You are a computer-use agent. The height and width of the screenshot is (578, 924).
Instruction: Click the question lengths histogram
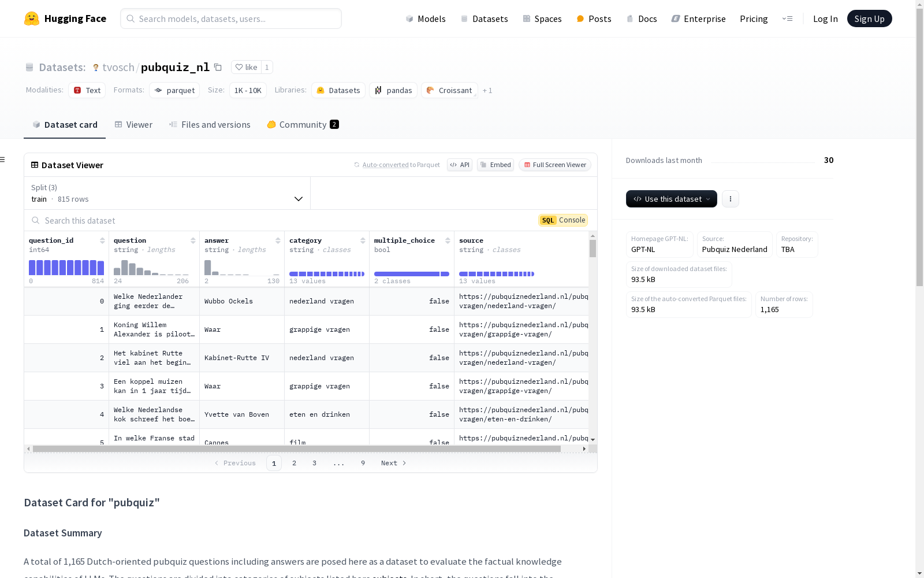151,268
